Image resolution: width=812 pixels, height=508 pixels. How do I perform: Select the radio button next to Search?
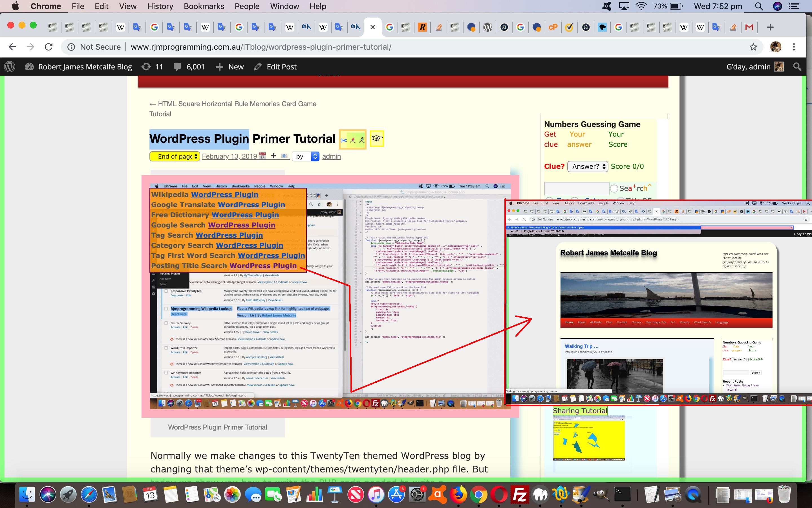tap(614, 188)
